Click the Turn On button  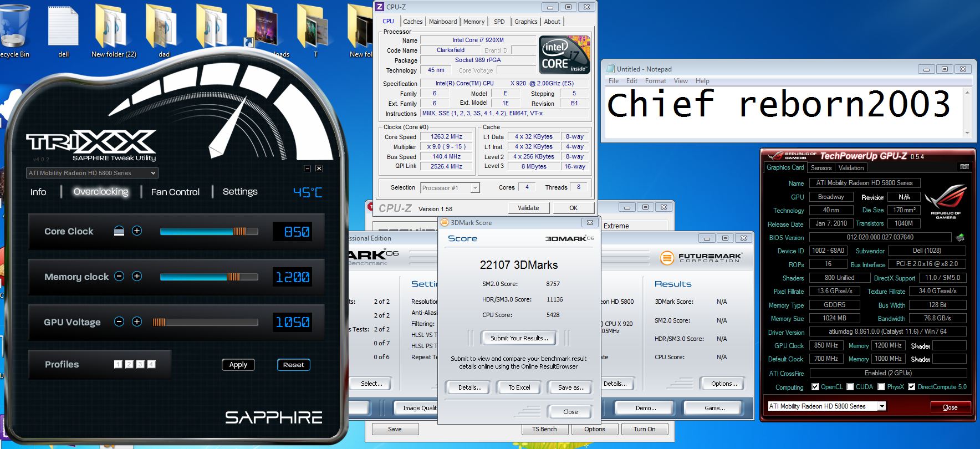[644, 429]
